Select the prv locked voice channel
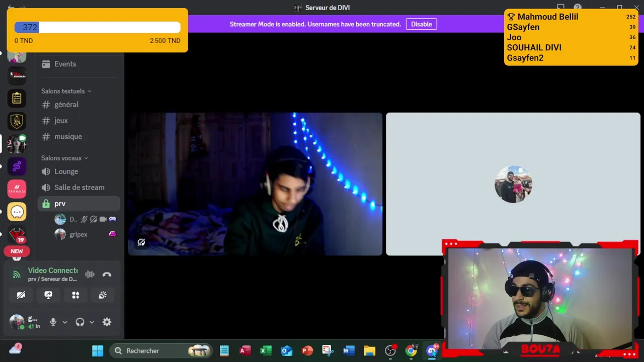Viewport: 644px width, 362px height. coord(79,204)
